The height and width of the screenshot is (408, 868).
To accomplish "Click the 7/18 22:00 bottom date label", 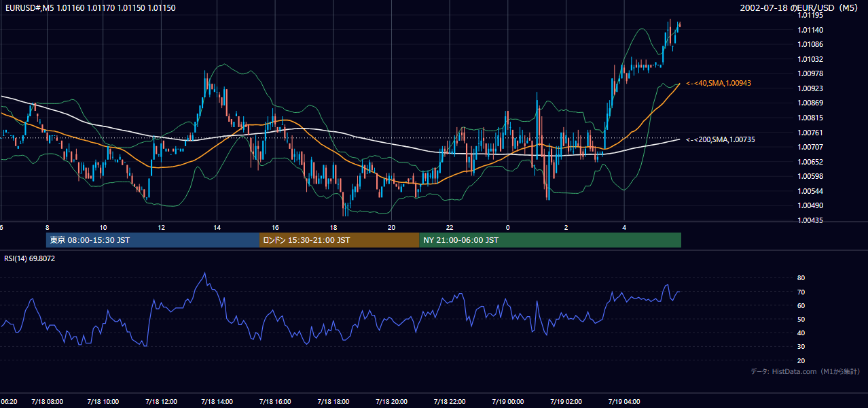I will pos(450,402).
